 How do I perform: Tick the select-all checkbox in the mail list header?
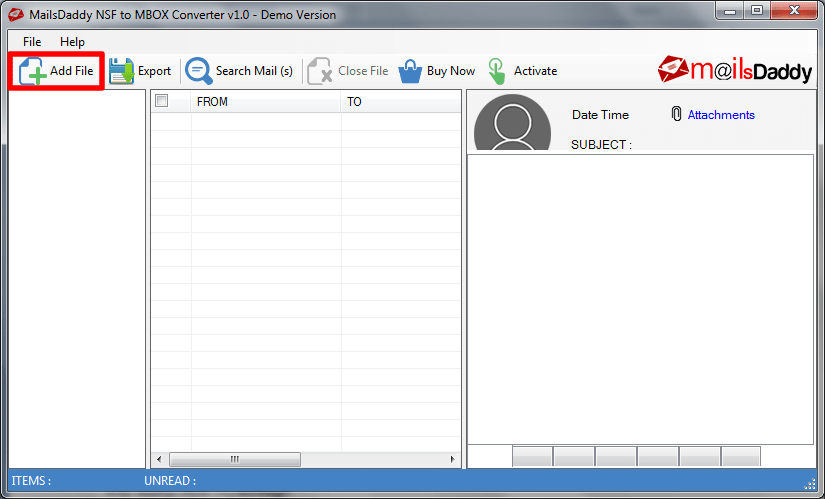point(162,101)
